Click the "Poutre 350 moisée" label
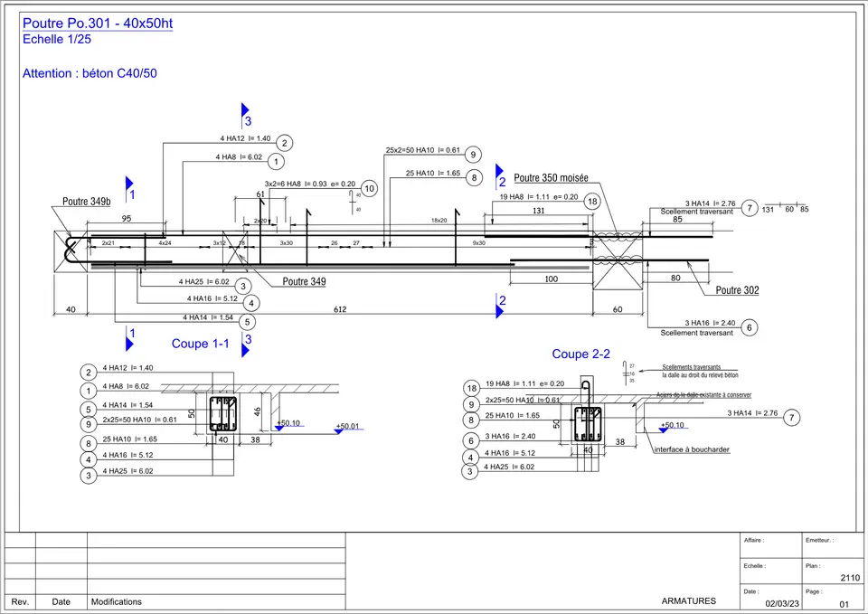This screenshot has width=868, height=614. 551,178
